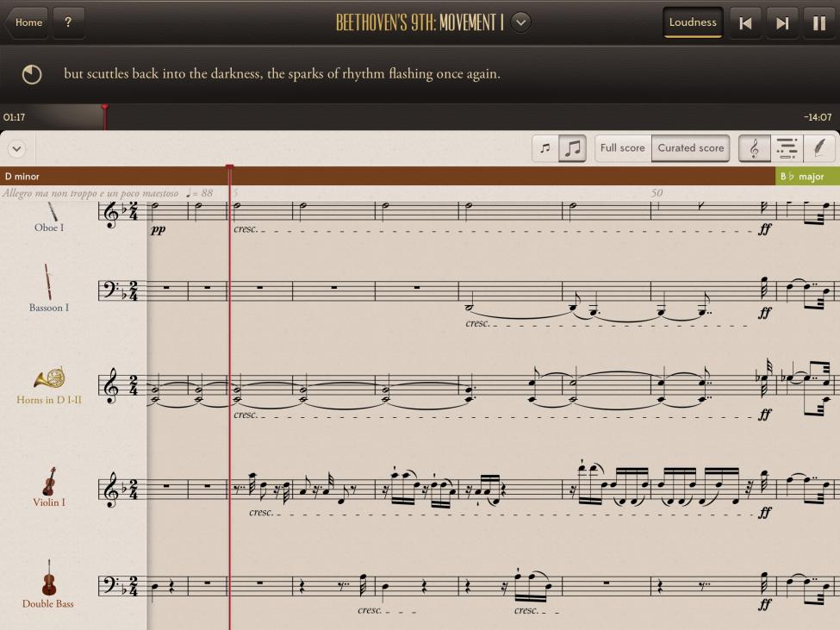The image size is (840, 630).
Task: Click the Oboe I label
Action: 49,228
